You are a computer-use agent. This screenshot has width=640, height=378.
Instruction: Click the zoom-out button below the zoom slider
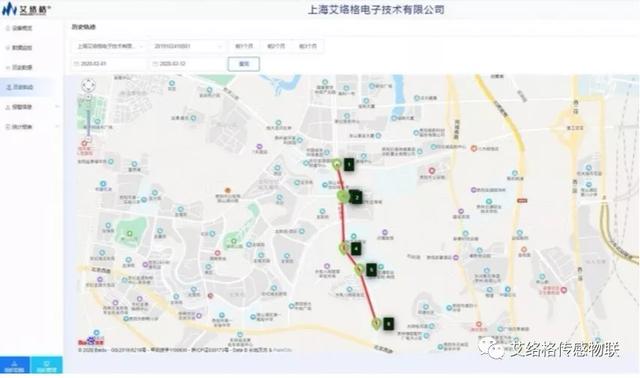[89, 139]
